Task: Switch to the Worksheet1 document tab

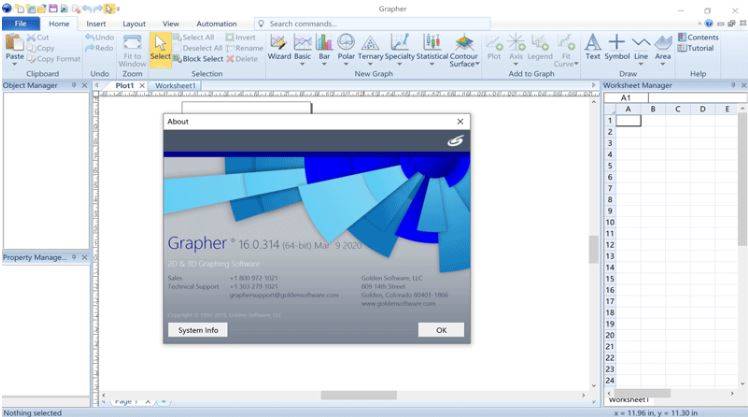Action: (x=175, y=85)
